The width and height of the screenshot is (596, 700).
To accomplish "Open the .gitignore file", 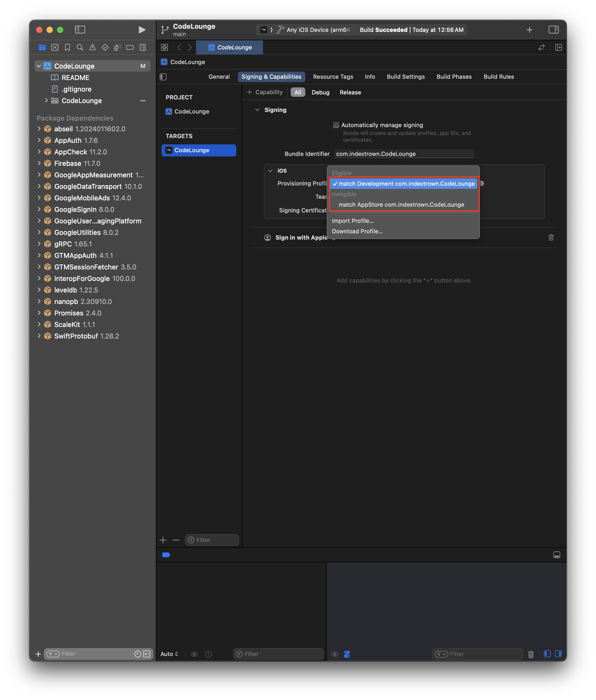I will coord(76,89).
